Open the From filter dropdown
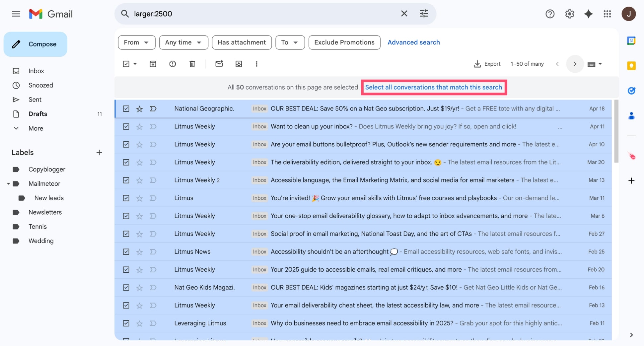Screen dimensions: 644x346 click(x=136, y=42)
